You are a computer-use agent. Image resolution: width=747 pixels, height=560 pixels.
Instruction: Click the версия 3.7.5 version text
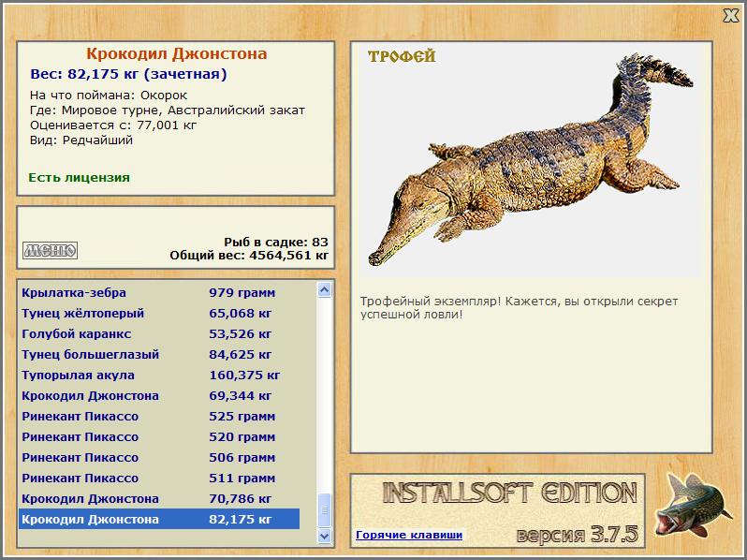pyautogui.click(x=577, y=534)
